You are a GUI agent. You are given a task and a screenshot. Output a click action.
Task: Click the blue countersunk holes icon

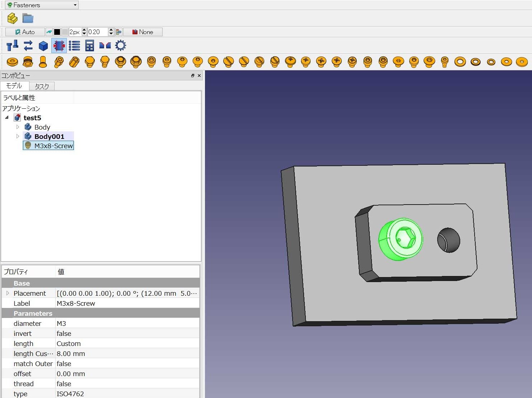105,46
